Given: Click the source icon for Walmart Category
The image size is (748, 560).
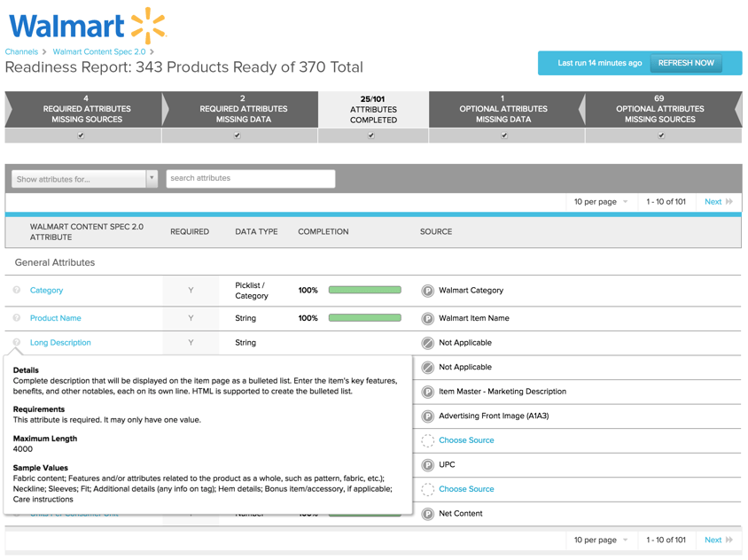Looking at the screenshot, I should [x=427, y=291].
